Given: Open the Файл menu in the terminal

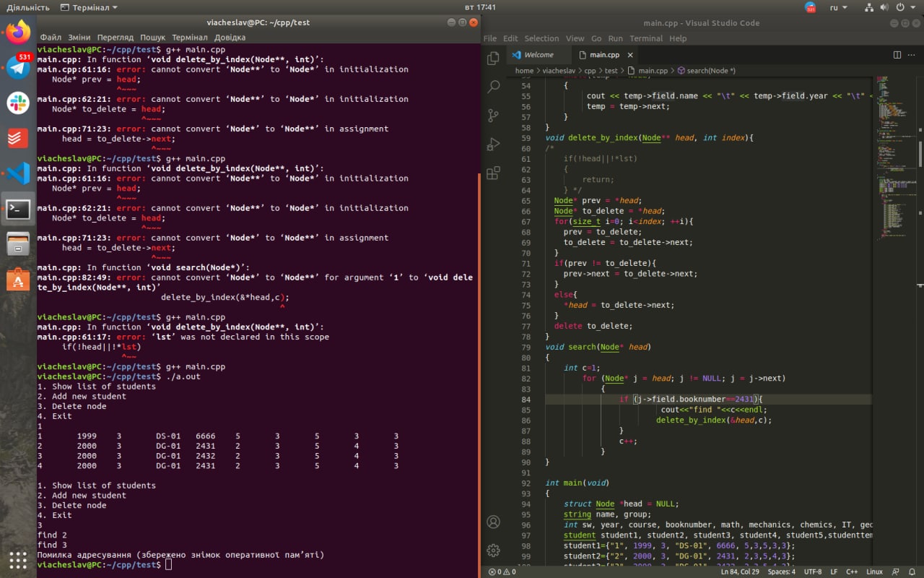Looking at the screenshot, I should point(51,37).
